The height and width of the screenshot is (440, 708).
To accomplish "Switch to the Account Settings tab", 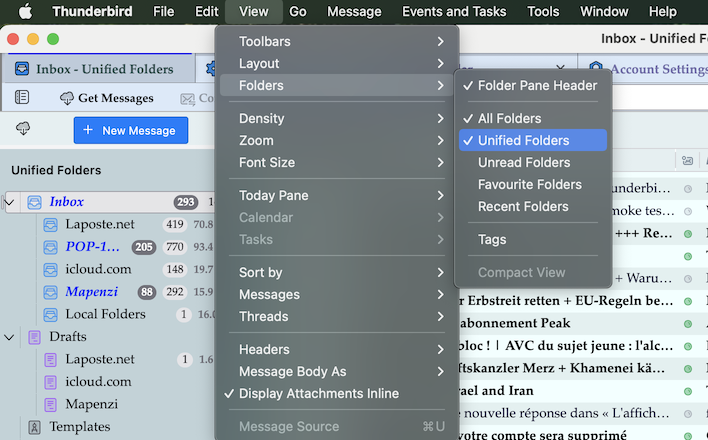I will (x=643, y=69).
